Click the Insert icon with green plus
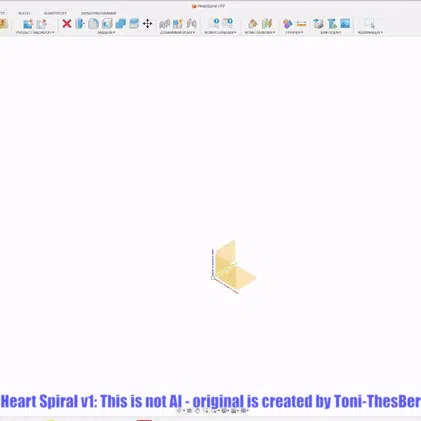421x421 pixels. 332,24
